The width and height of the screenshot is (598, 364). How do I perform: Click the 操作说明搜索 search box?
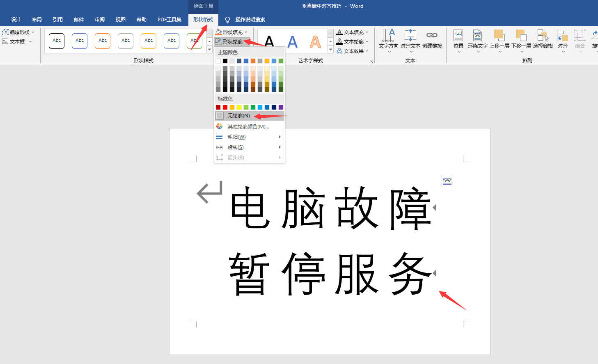tap(250, 20)
